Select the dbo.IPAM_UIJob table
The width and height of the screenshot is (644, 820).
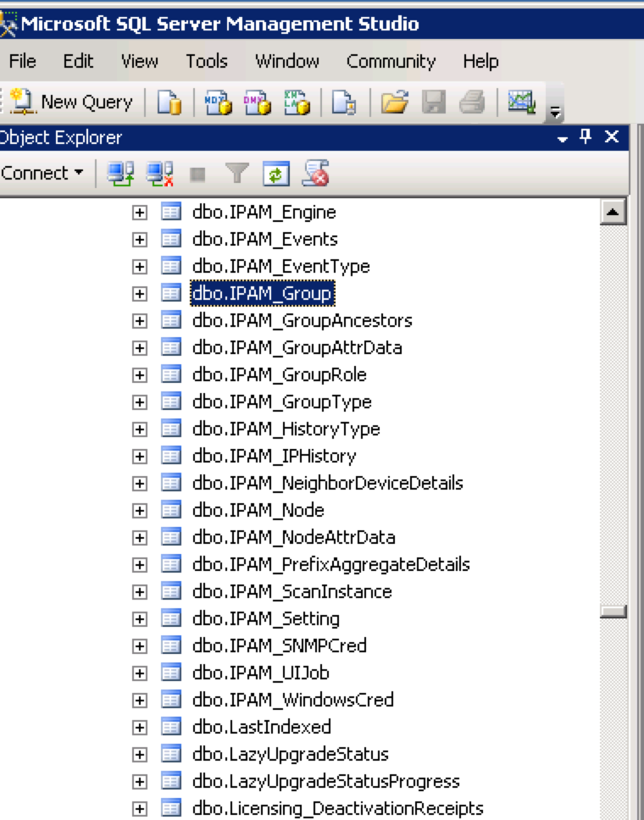260,673
